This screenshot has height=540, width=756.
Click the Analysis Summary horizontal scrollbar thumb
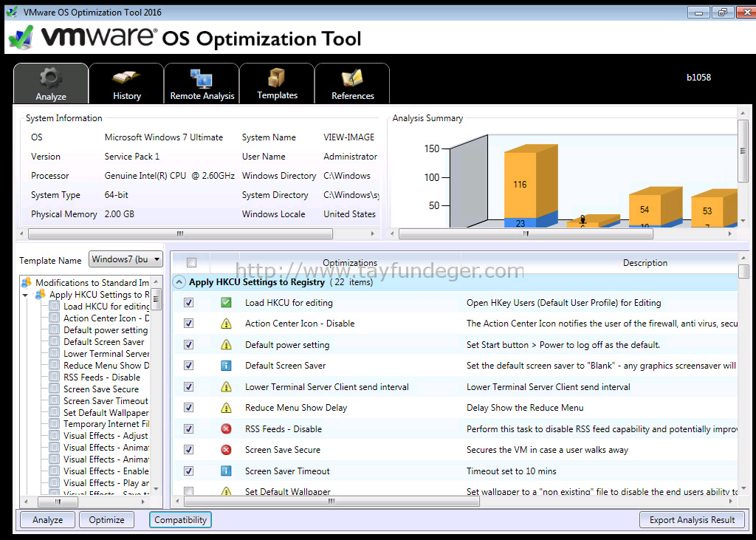pos(526,233)
